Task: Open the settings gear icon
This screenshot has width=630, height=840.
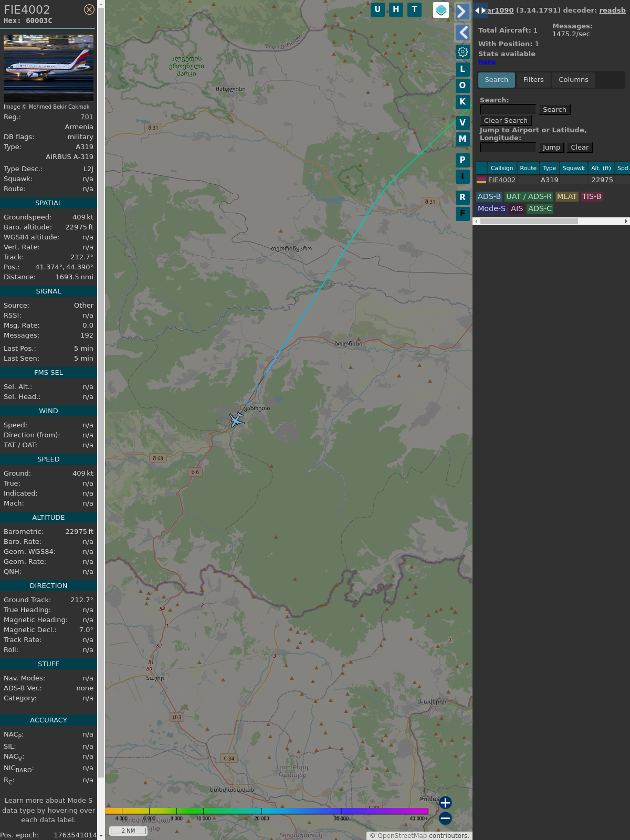Action: click(463, 52)
